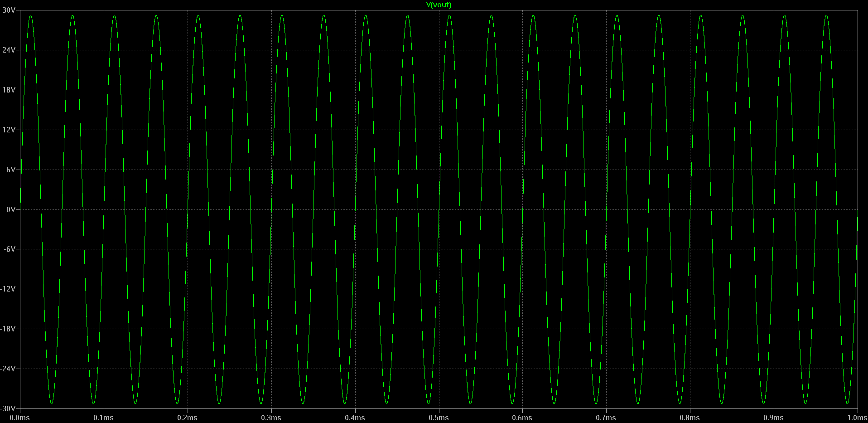This screenshot has width=868, height=423.
Task: Click the 12V vertical axis label
Action: coord(9,130)
